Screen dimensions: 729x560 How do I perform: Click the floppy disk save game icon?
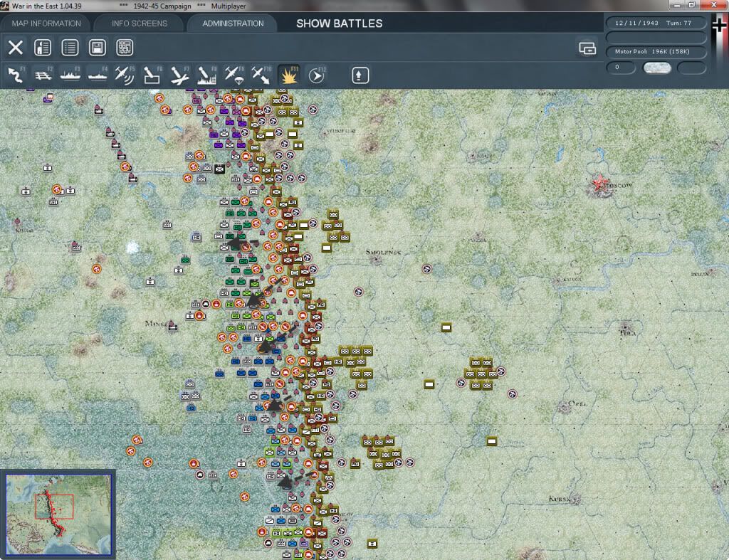click(x=97, y=48)
